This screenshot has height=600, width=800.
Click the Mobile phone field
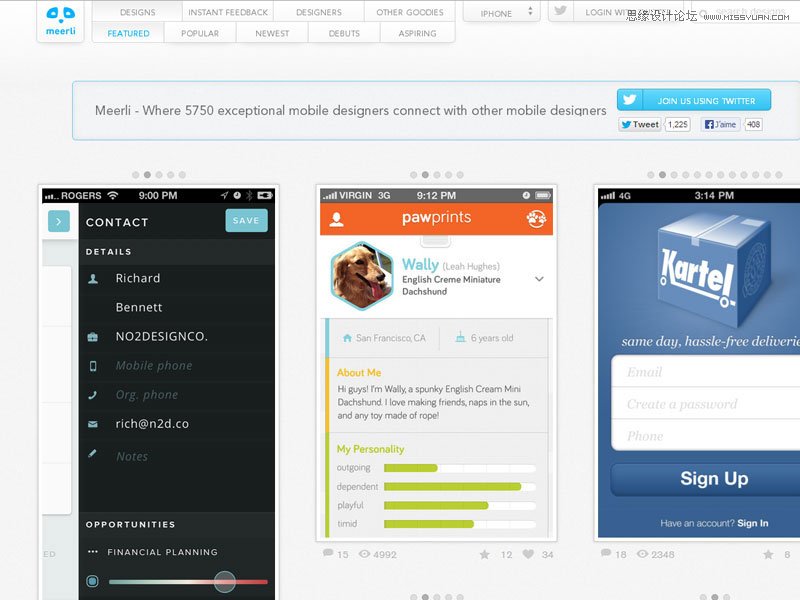[x=177, y=366]
